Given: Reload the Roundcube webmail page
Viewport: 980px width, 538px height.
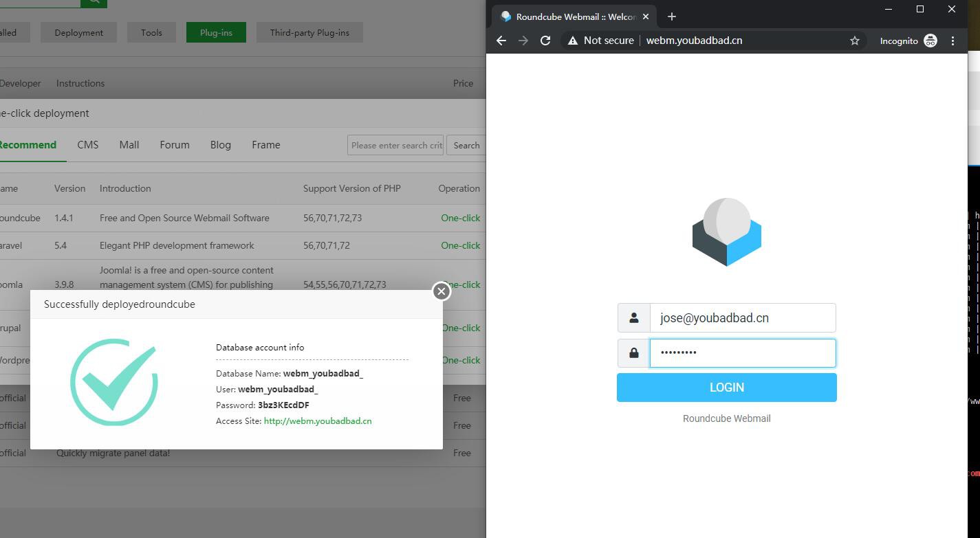Looking at the screenshot, I should click(545, 41).
